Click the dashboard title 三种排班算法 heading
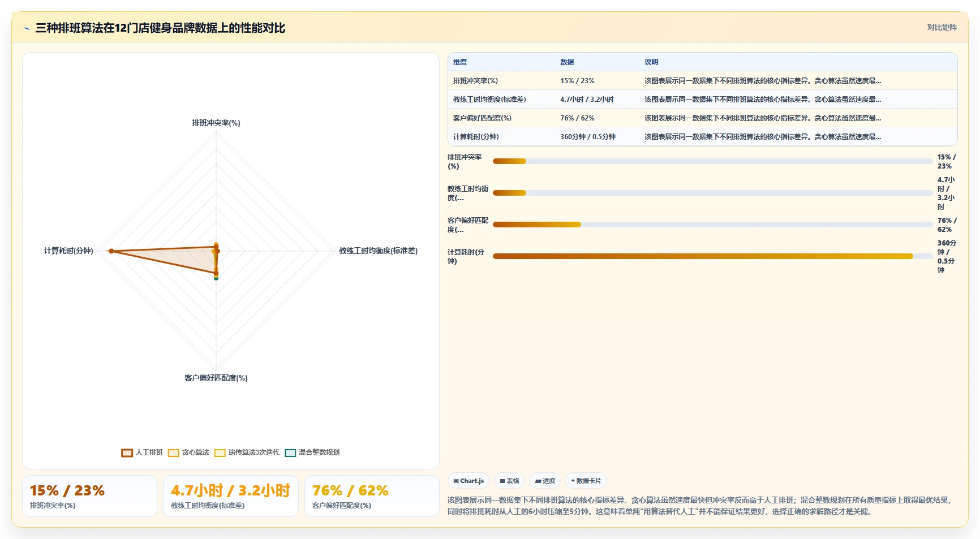 pyautogui.click(x=160, y=28)
